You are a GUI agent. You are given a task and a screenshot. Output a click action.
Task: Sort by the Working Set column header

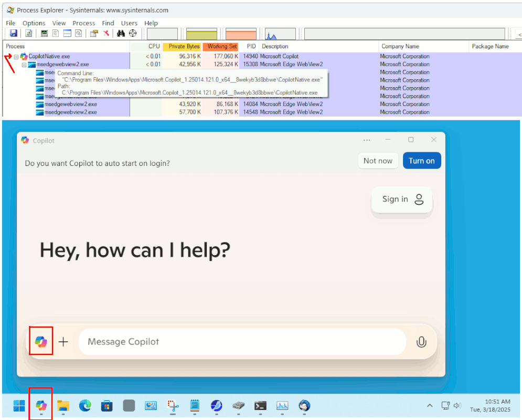220,46
